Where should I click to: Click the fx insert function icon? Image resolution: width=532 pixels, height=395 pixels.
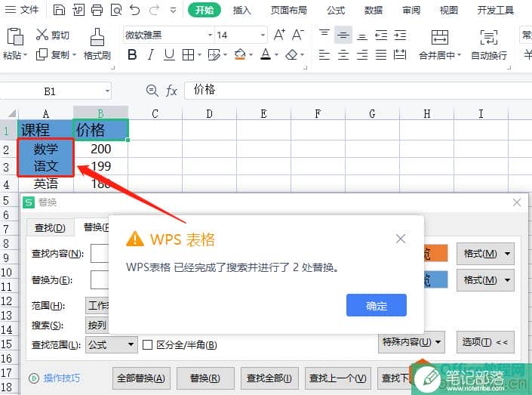[171, 91]
